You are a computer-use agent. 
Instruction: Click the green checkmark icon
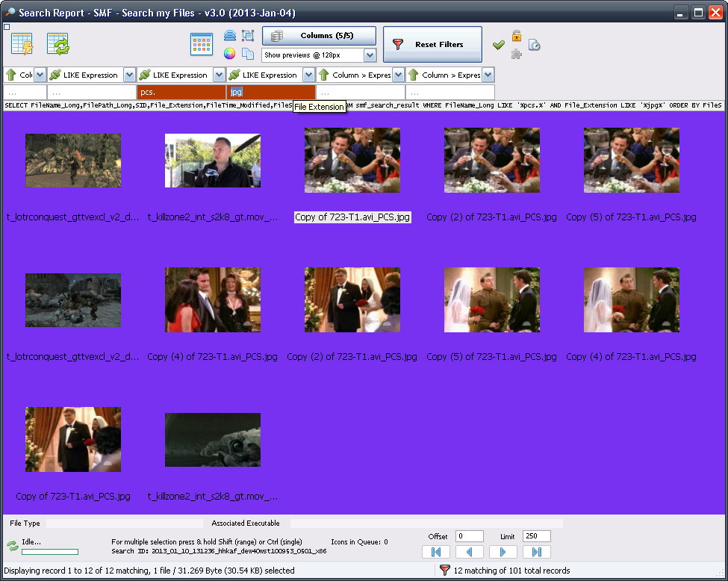click(499, 45)
